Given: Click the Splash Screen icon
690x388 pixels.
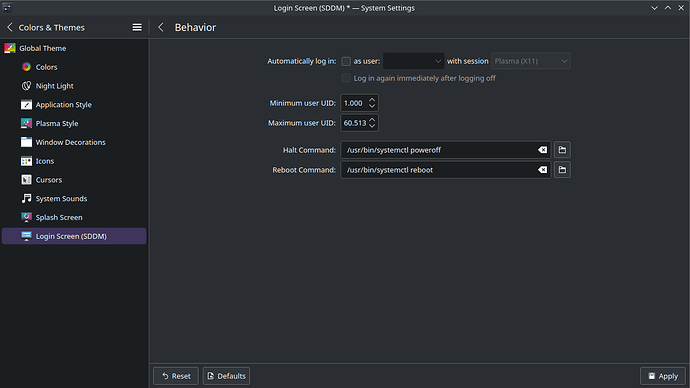Looking at the screenshot, I should pos(26,217).
